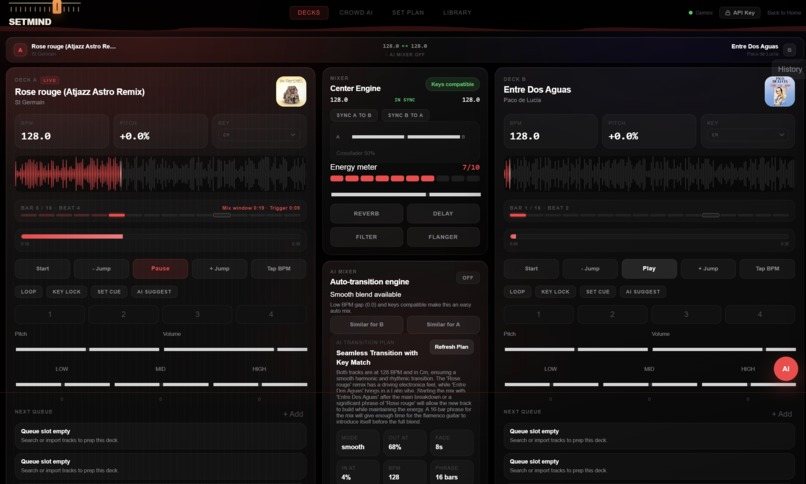Viewport: 806px width, 484px height.
Task: Toggle KEY LOCK on Deck A
Action: (66, 292)
